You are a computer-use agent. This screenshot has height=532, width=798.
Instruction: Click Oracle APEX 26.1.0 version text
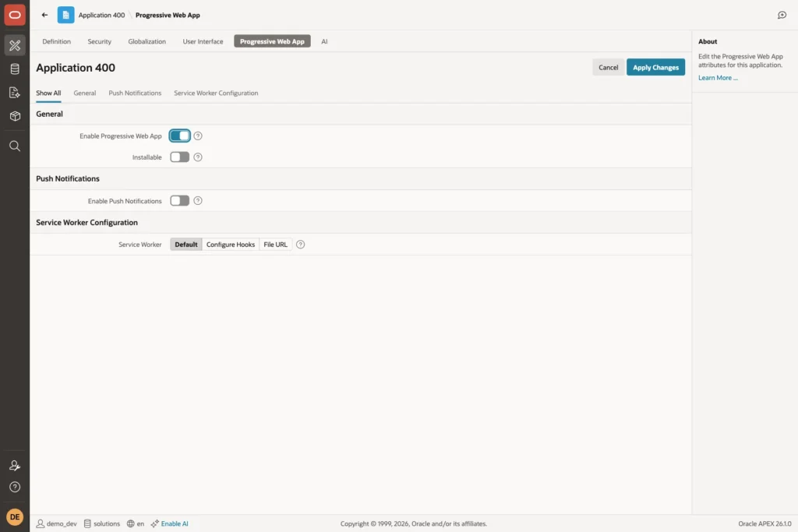(764, 523)
